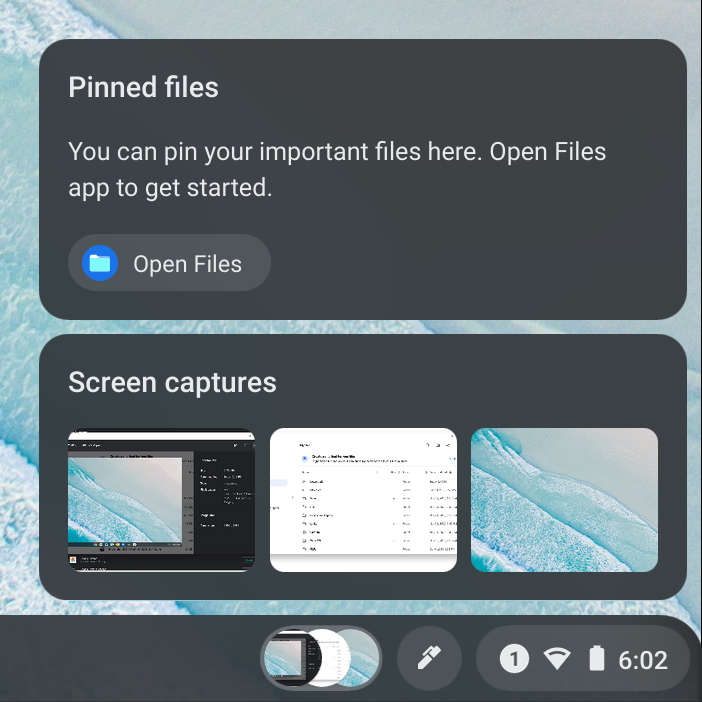
Task: Click the notification count badge showing 1
Action: pyautogui.click(x=514, y=659)
